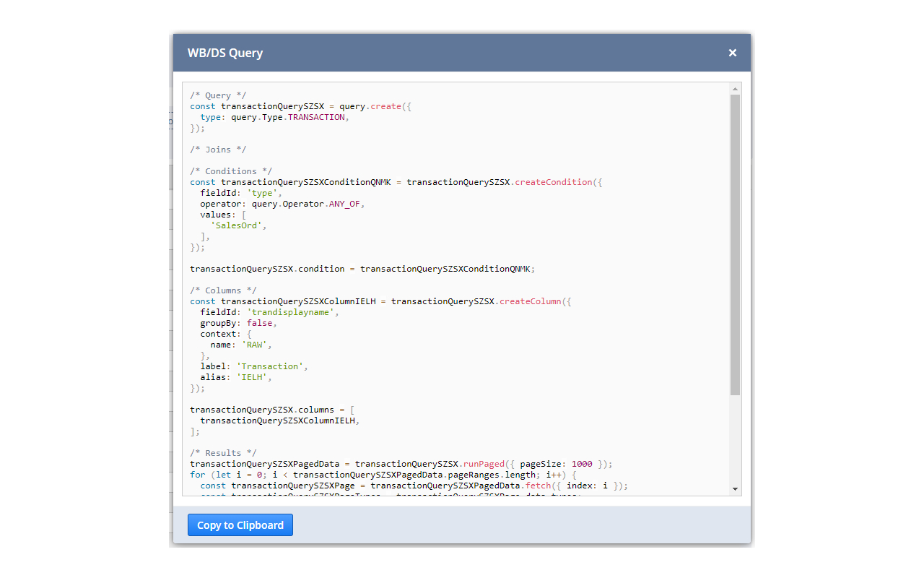Screen dimensions: 924x578
Task: Click the Copy to Clipboard button
Action: 240,525
